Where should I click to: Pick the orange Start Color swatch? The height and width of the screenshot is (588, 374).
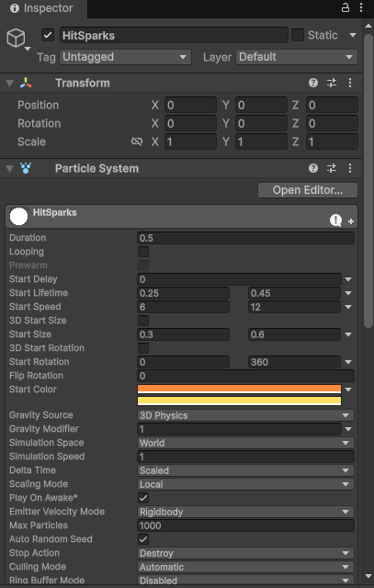[239, 389]
